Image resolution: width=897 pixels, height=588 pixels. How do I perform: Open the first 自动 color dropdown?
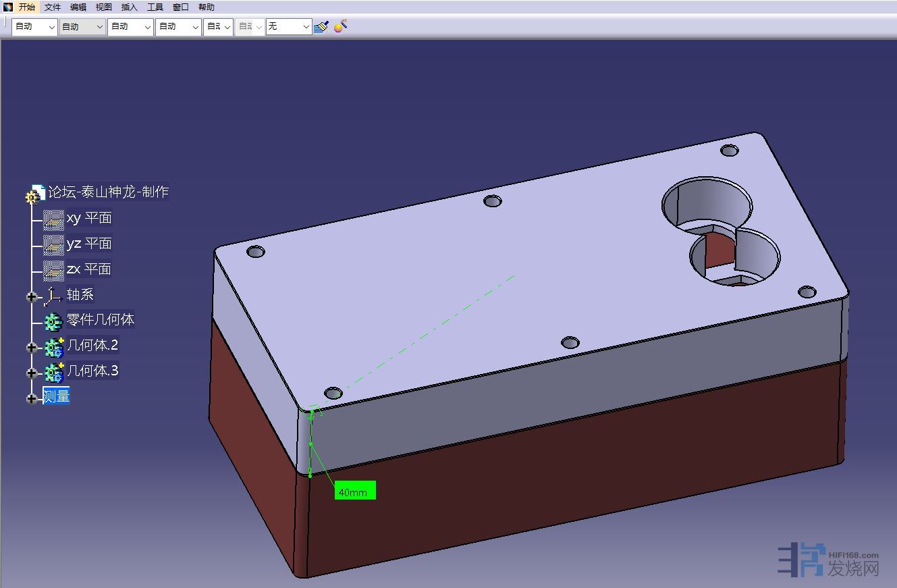point(34,26)
